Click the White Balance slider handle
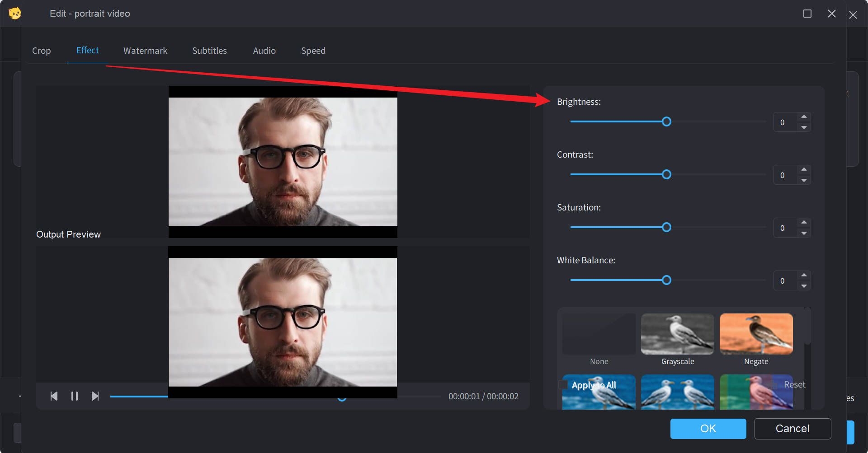The image size is (868, 453). point(666,280)
